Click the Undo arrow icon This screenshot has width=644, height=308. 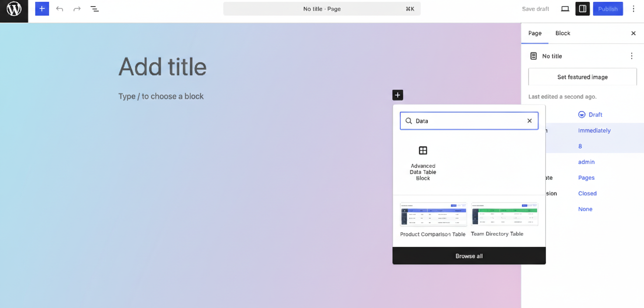[x=59, y=9]
